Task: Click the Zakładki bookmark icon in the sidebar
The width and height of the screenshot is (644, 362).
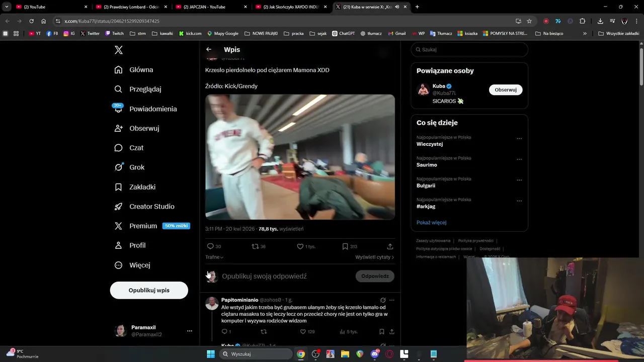Action: [118, 187]
